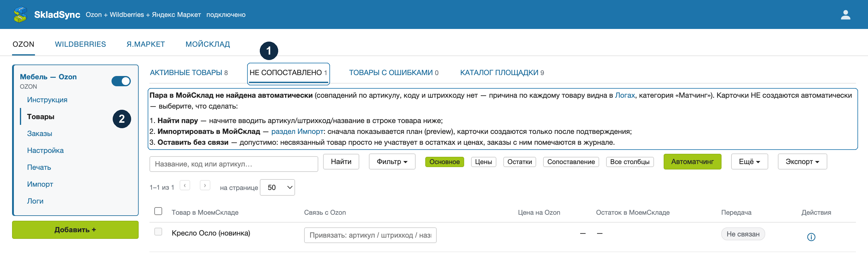Image resolution: width=868 pixels, height=269 pixels.
Task: Open Инструкция in the sidebar
Action: [47, 100]
